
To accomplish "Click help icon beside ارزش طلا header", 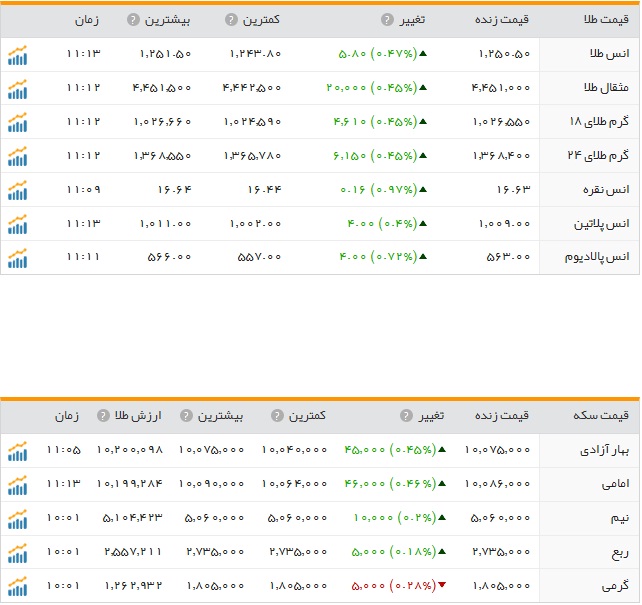I will 103,415.
